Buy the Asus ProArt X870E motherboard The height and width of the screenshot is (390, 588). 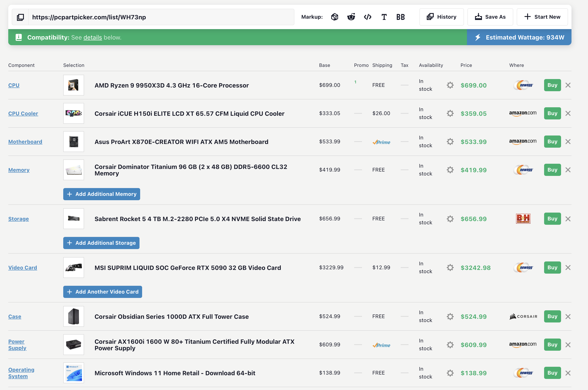point(552,142)
